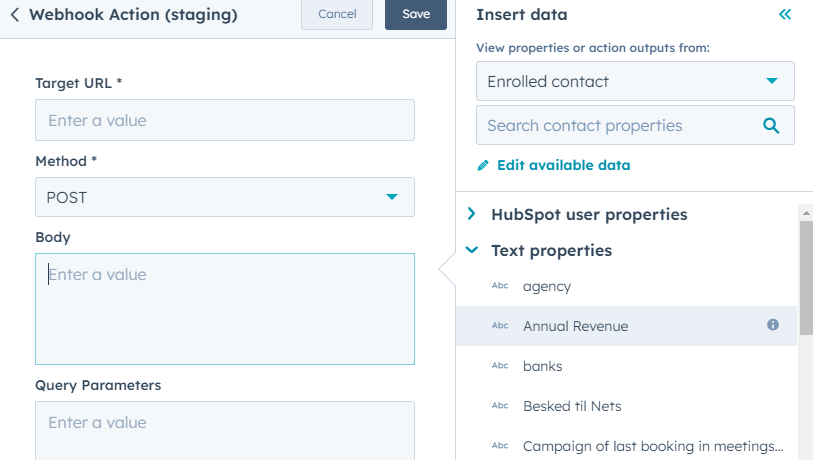Click the info icon on Annual Revenue
The height and width of the screenshot is (460, 818).
773,325
